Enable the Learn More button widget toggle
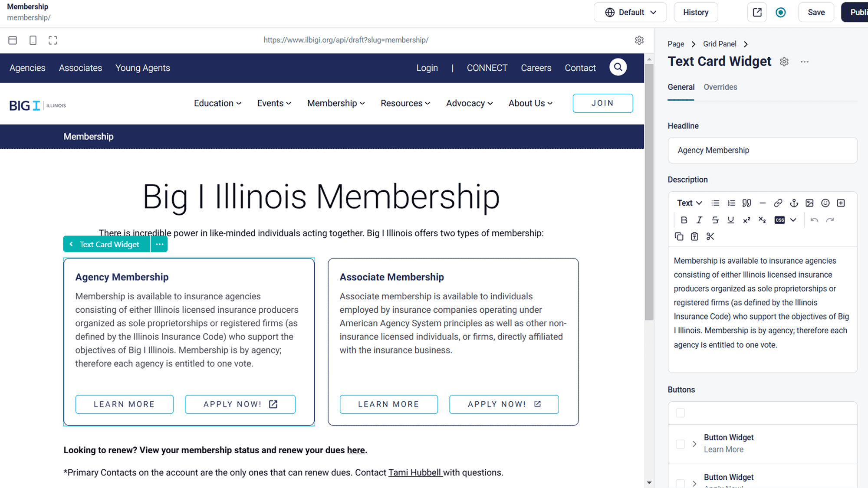 point(680,443)
